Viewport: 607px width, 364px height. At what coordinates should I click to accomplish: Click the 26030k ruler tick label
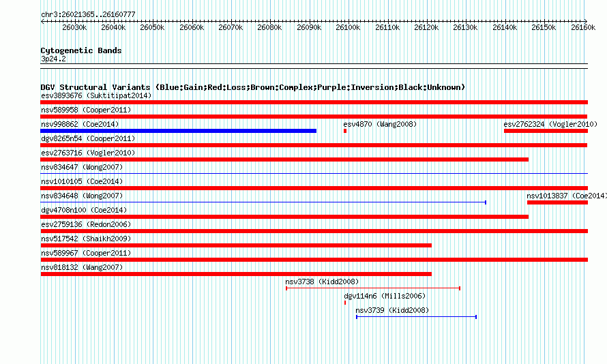[x=74, y=27]
